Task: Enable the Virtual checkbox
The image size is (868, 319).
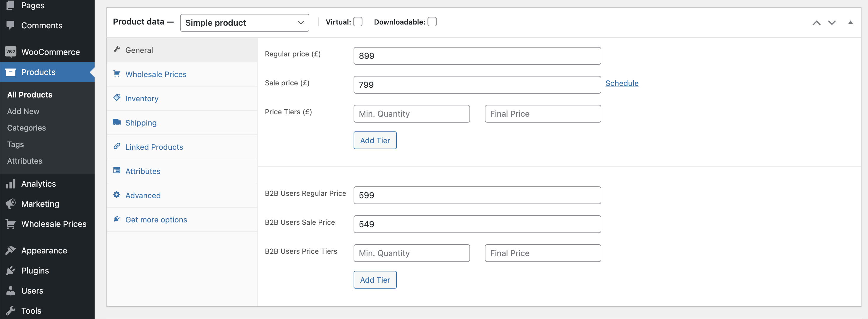Action: 357,22
